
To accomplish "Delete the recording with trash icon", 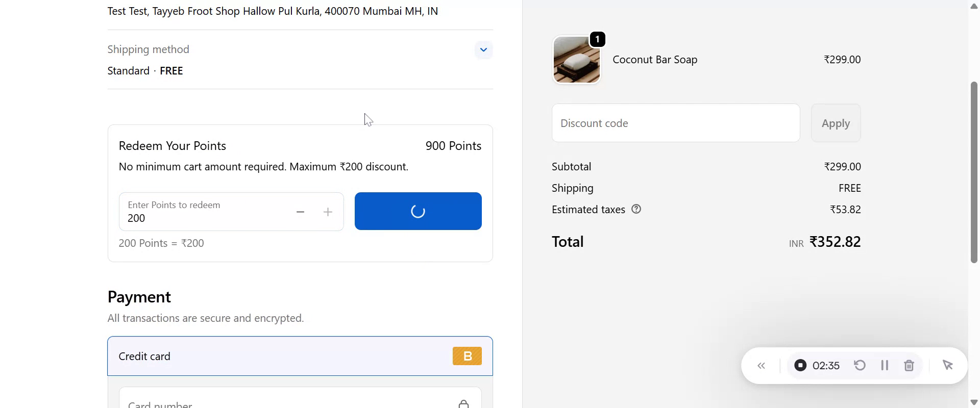I will 909,366.
